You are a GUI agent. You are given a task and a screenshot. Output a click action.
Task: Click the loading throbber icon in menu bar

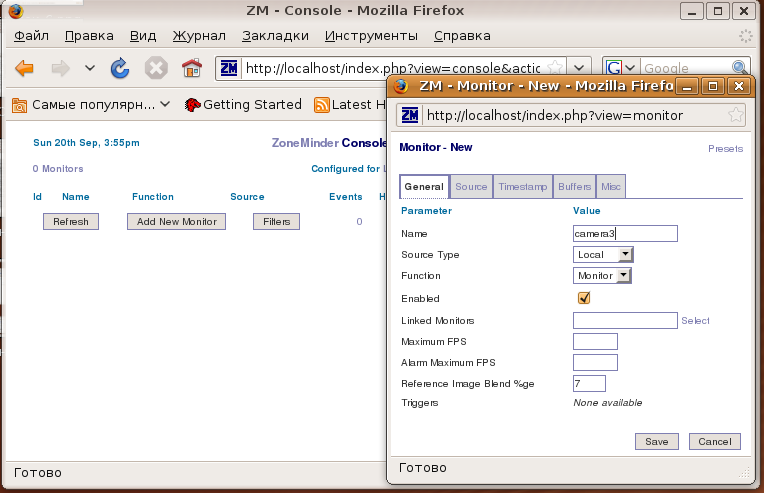[x=745, y=36]
